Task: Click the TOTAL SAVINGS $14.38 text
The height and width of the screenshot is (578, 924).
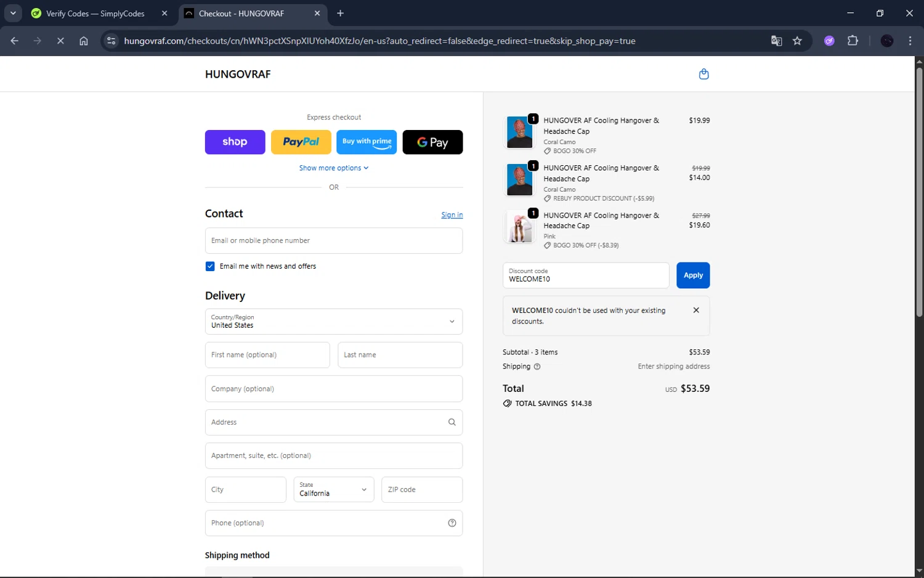Action: click(553, 404)
